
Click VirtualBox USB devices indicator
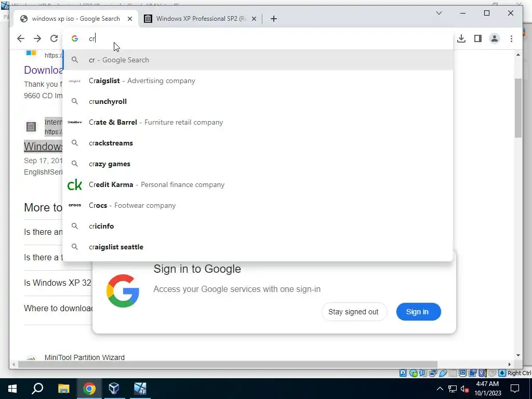click(443, 373)
